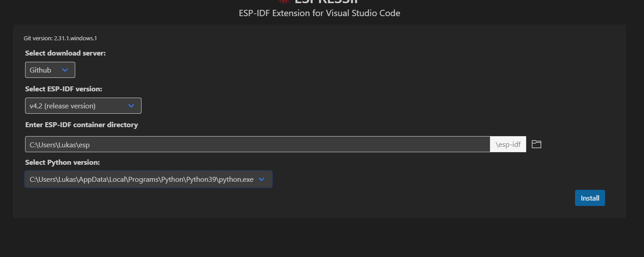Click the 'Enter ESP-IDF container directory' label
The width and height of the screenshot is (644, 257).
click(82, 124)
